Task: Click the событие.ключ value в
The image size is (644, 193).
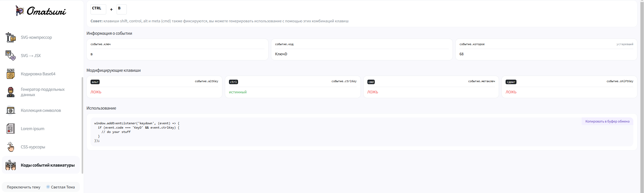Action: coord(92,54)
